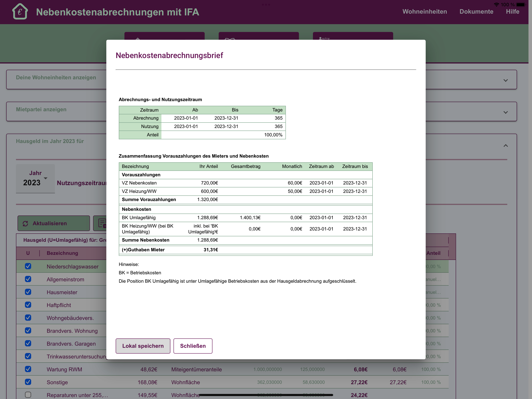Screen dimensions: 532x399
Task: Toggle the Brandvers. Garagen checkbox
Action: [x=28, y=343]
